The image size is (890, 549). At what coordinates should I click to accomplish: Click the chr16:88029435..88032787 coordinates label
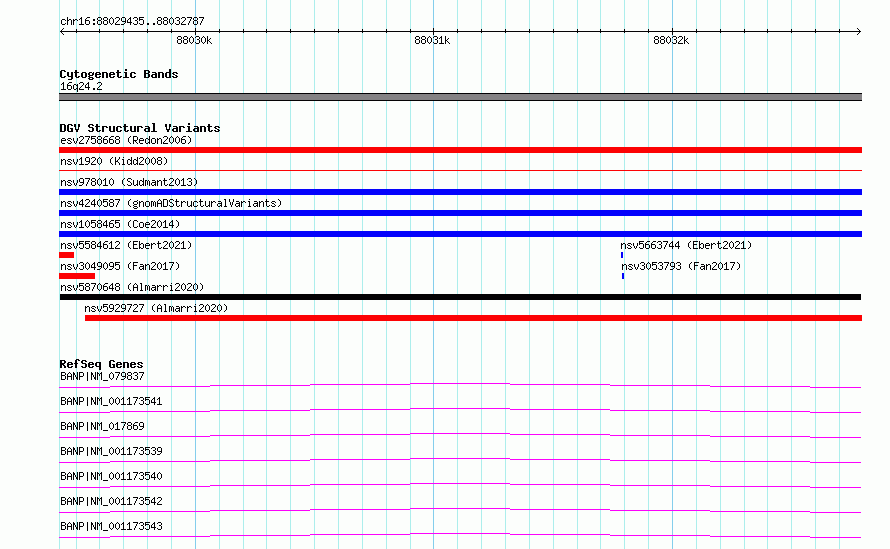(x=132, y=21)
